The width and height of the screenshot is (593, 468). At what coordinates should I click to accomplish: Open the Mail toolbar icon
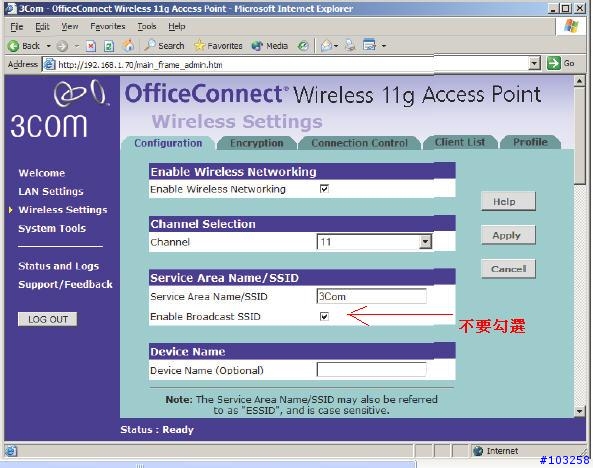tap(326, 46)
